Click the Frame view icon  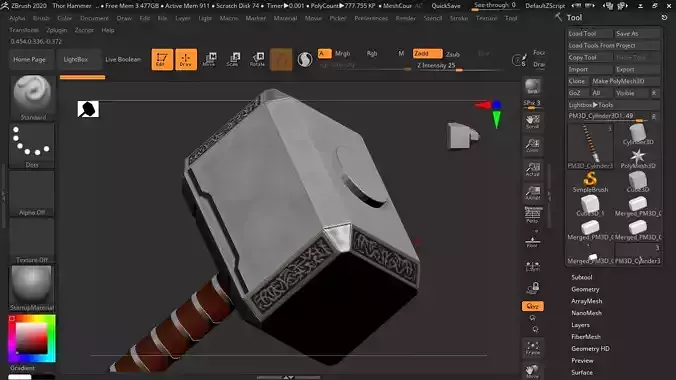(532, 349)
